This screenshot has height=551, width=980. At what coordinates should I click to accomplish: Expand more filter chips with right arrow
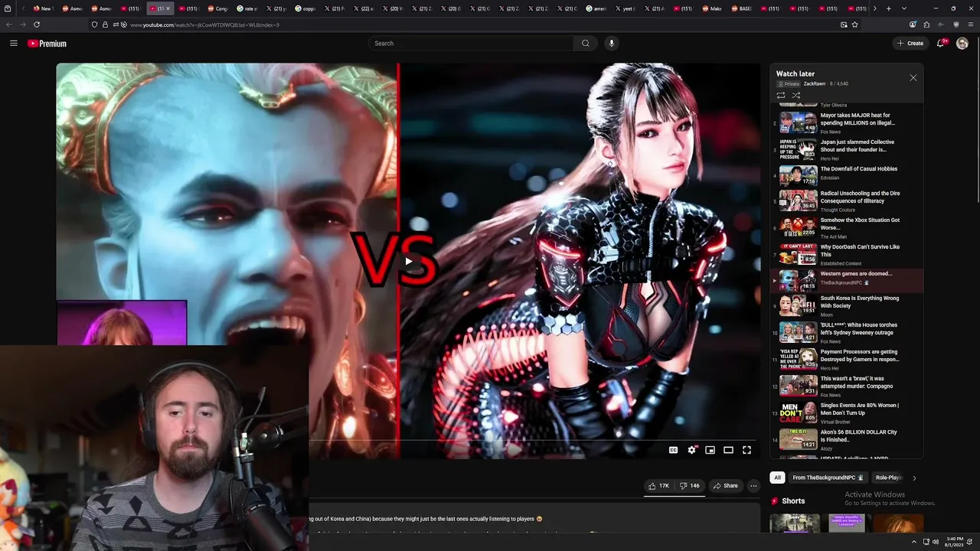click(913, 478)
